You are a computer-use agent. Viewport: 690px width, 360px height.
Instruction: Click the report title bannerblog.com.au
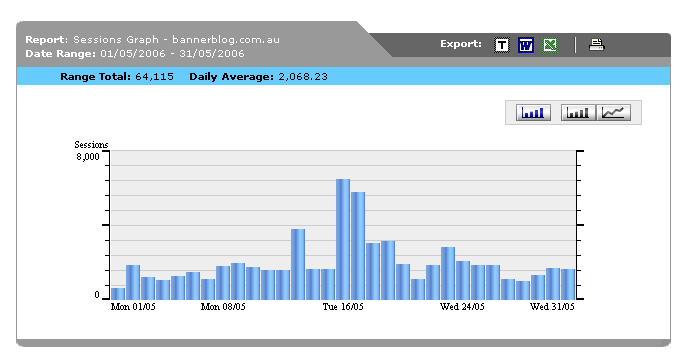(x=226, y=40)
